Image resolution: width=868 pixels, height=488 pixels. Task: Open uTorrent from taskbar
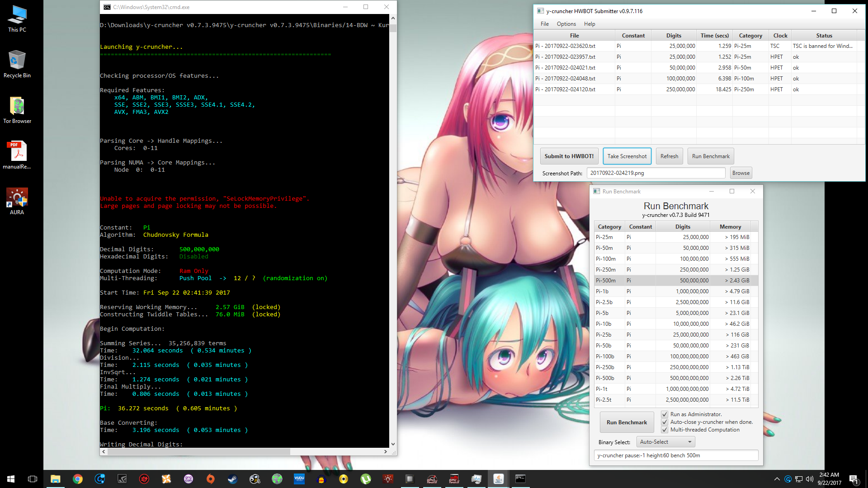pyautogui.click(x=365, y=479)
